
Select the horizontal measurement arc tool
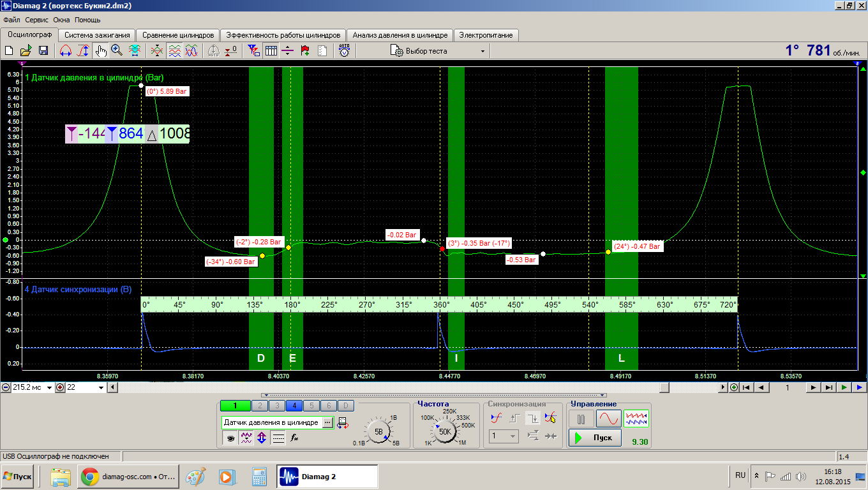pyautogui.click(x=65, y=50)
